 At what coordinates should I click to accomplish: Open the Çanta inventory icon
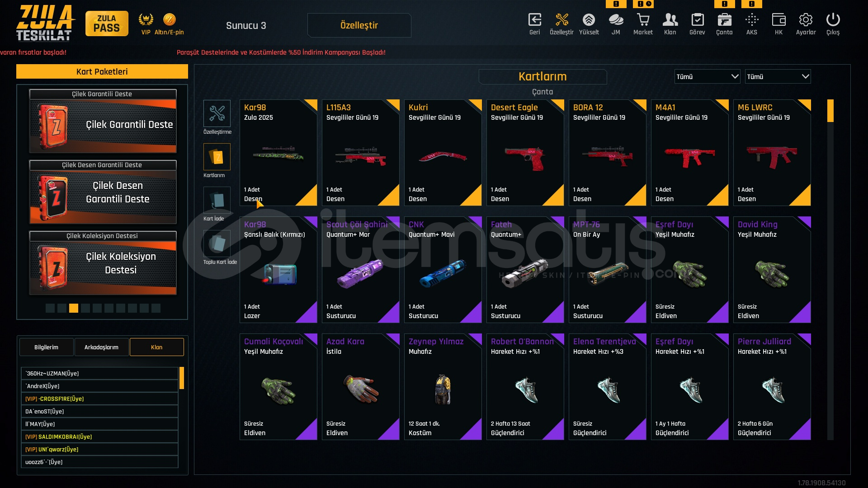(x=724, y=23)
